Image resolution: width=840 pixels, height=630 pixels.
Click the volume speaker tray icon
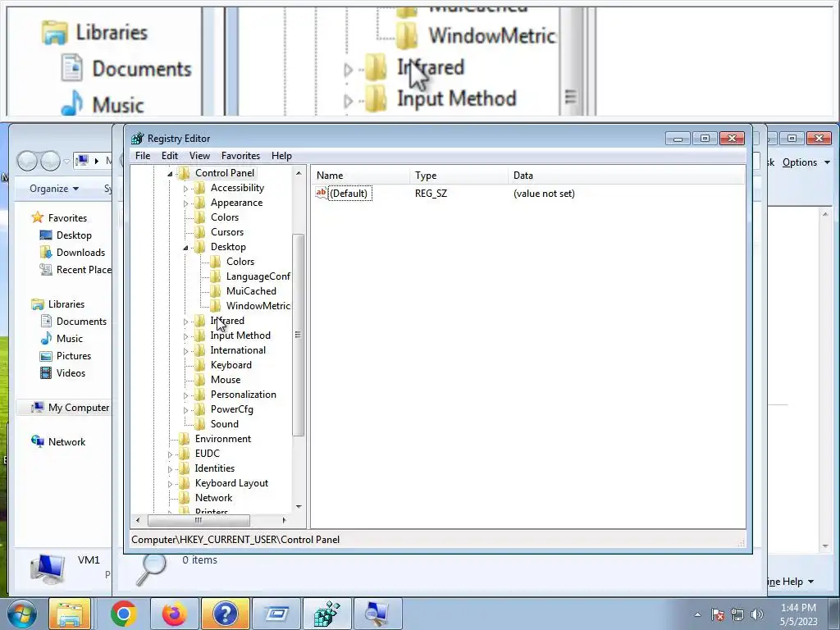click(x=756, y=614)
